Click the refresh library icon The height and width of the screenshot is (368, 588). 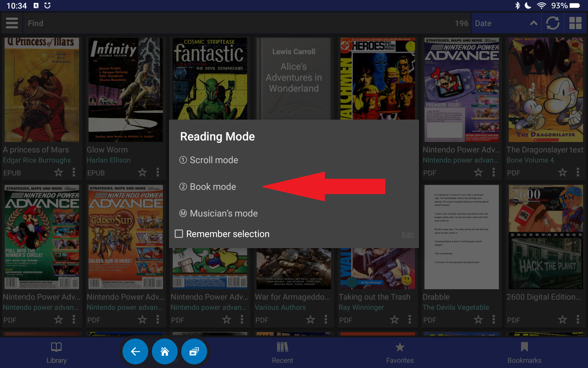pyautogui.click(x=553, y=23)
